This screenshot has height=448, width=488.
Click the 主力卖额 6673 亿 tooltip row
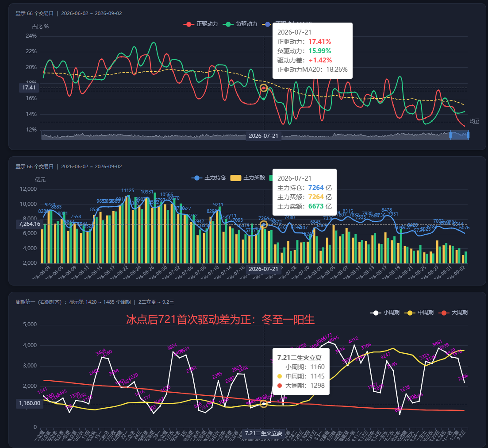pyautogui.click(x=304, y=206)
